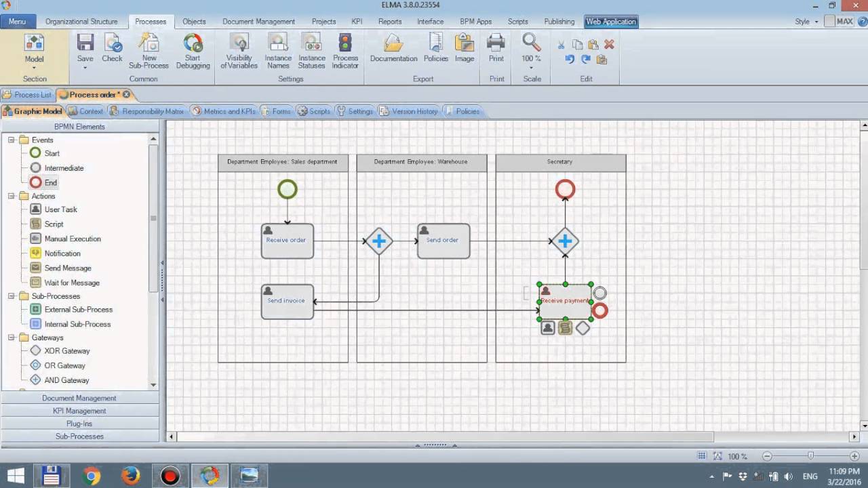Close the Process order tab

coord(126,95)
